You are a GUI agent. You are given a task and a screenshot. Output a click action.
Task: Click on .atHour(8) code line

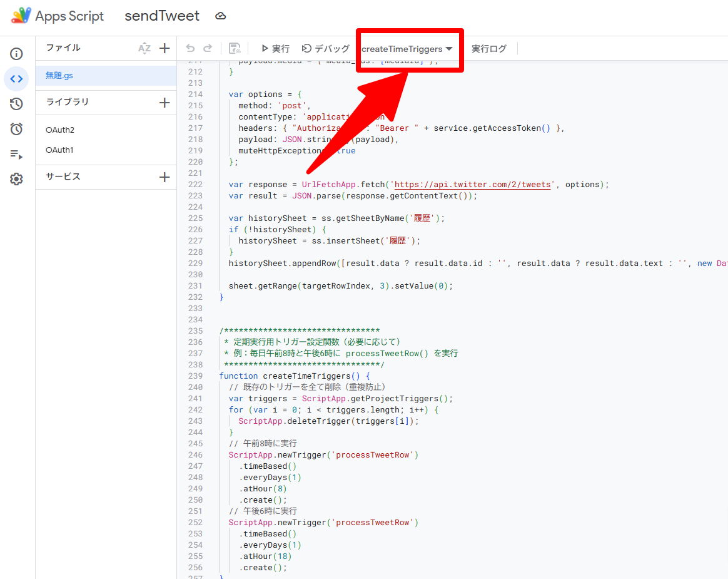click(263, 489)
